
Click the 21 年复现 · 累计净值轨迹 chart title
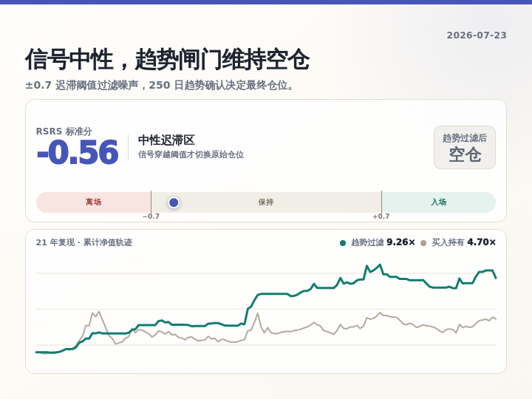click(84, 242)
